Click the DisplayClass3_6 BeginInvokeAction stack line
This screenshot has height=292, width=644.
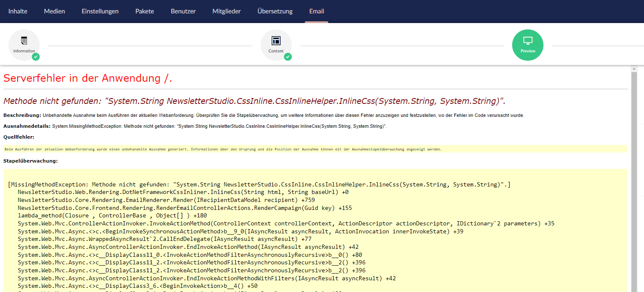pos(138,286)
